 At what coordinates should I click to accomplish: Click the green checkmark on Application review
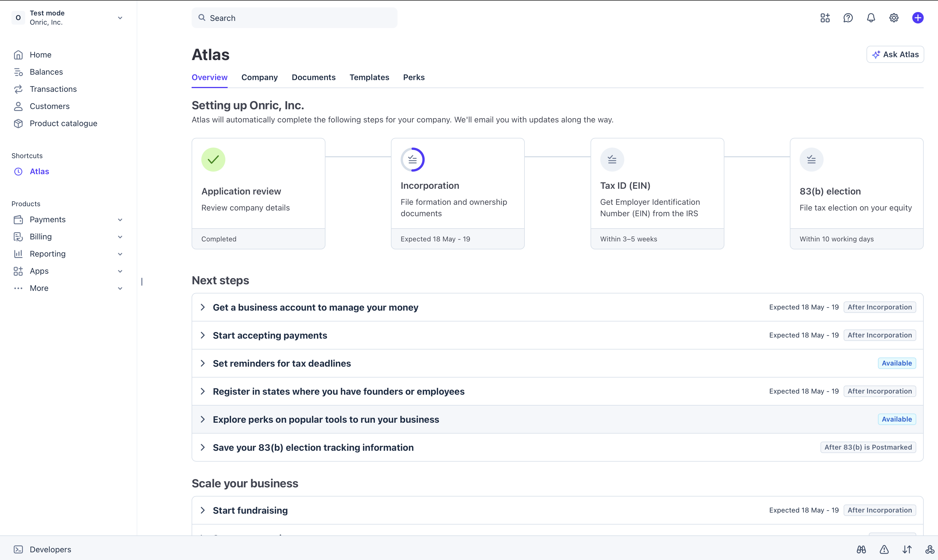pyautogui.click(x=213, y=159)
